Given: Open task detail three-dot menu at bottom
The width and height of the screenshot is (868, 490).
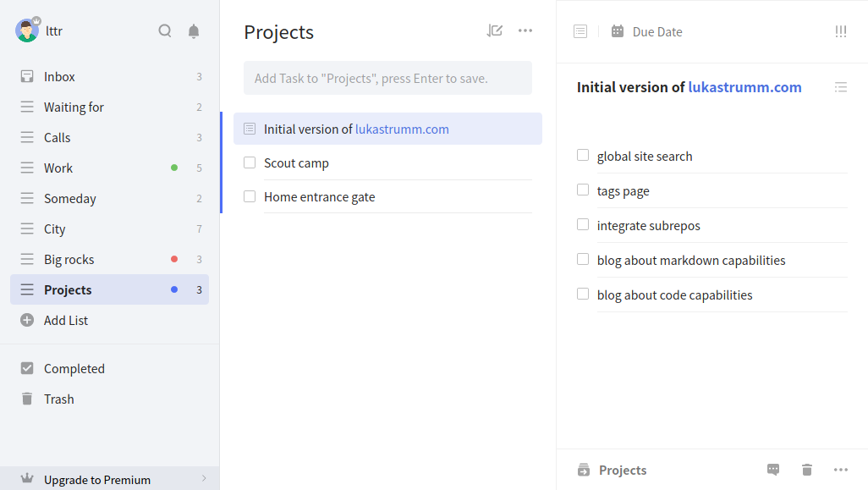Looking at the screenshot, I should 841,470.
